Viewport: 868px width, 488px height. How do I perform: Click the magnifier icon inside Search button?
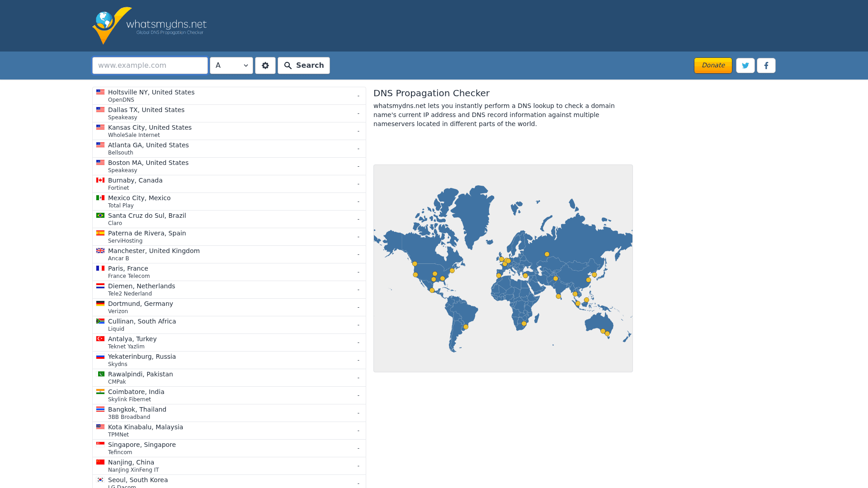288,66
